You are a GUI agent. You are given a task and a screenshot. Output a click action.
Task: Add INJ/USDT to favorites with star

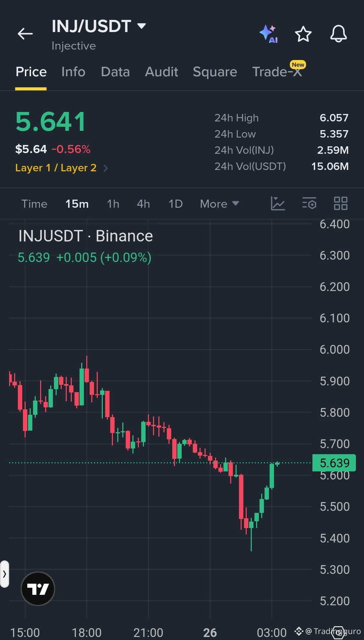[x=303, y=34]
